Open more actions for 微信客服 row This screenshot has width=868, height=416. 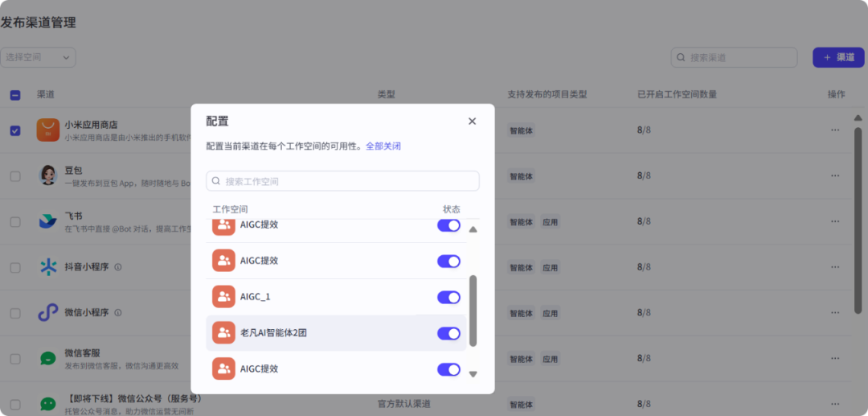[835, 358]
